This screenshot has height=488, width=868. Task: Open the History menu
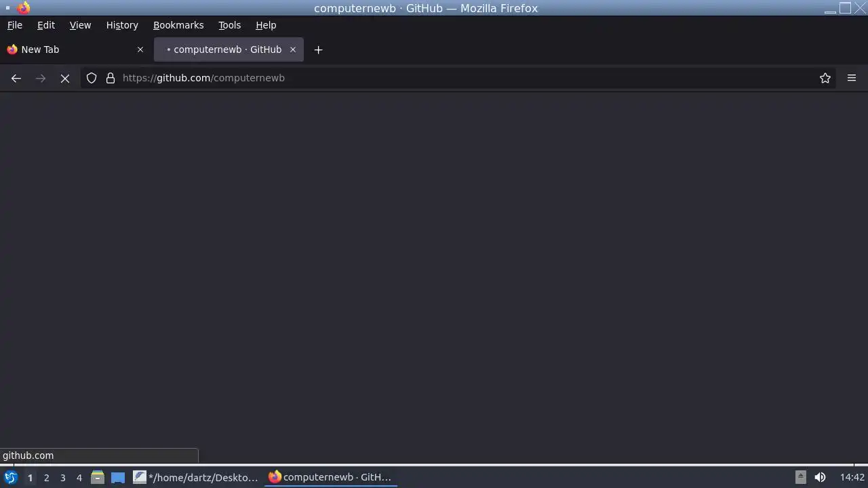[122, 25]
